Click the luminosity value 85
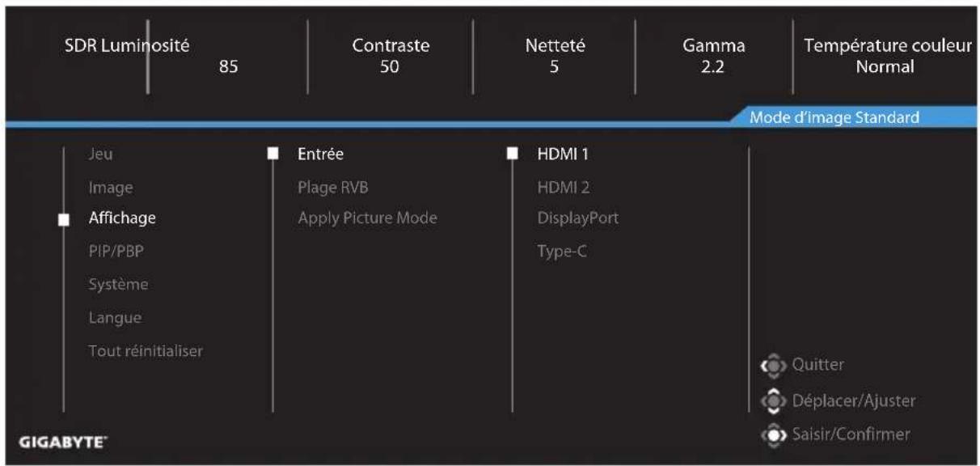Viewport: 980px width, 466px height. click(228, 67)
